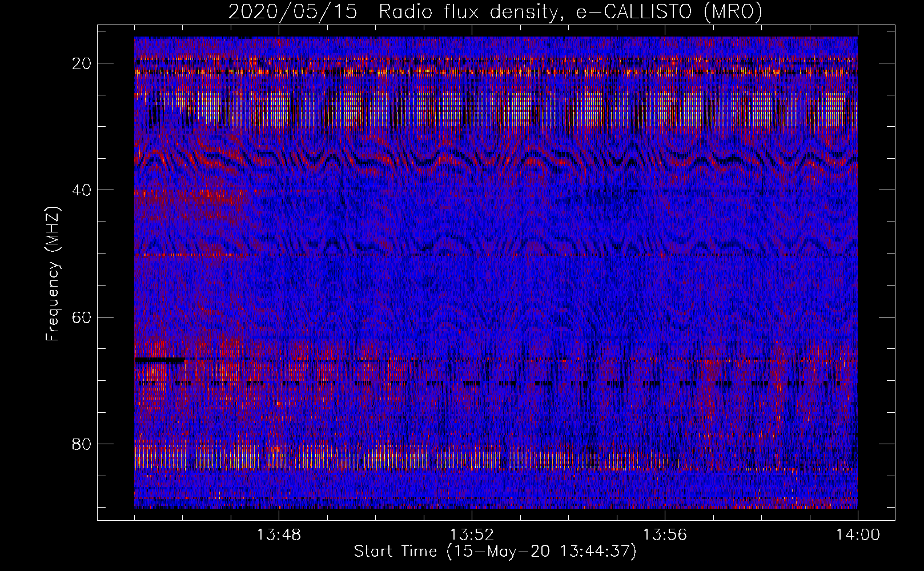Click the 40 MHz frequency tick label

(82, 190)
